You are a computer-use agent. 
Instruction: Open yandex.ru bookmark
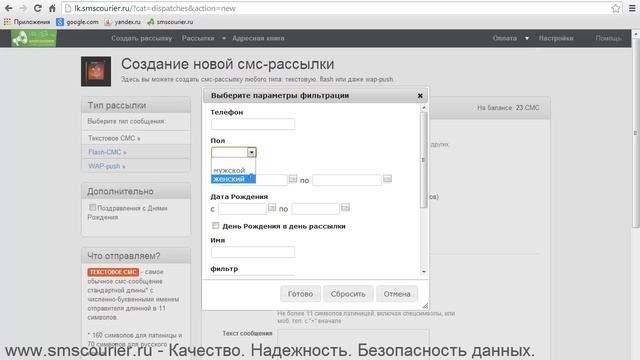(122, 22)
